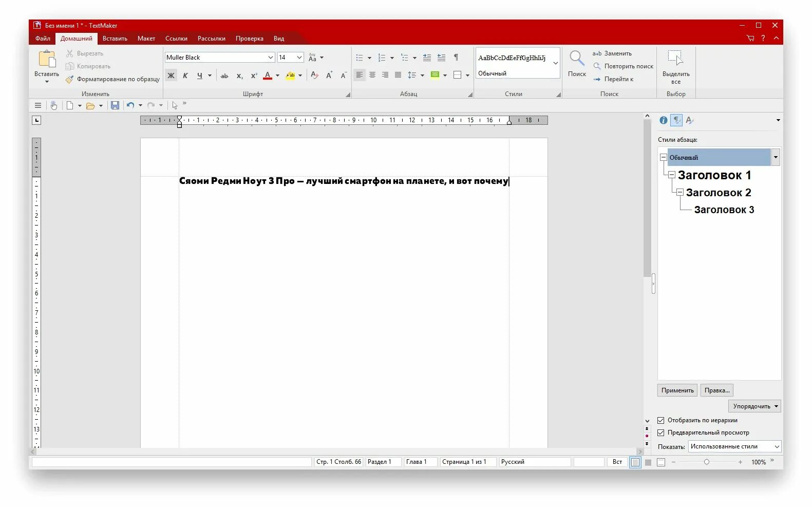This screenshot has height=507, width=812.
Task: Adjust the zoom slider handle
Action: pyautogui.click(x=707, y=462)
